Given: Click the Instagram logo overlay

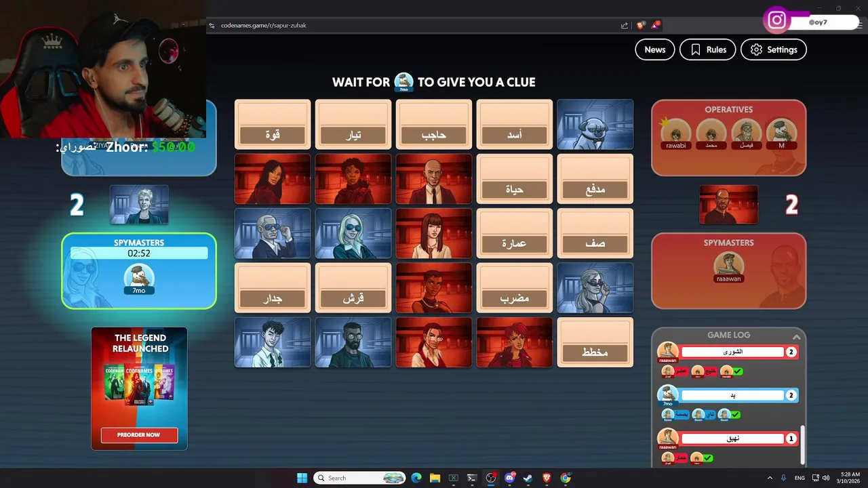Looking at the screenshot, I should coord(777,20).
